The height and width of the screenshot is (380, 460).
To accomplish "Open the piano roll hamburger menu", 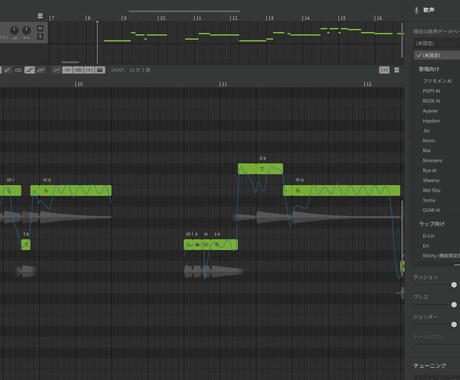I will (397, 70).
